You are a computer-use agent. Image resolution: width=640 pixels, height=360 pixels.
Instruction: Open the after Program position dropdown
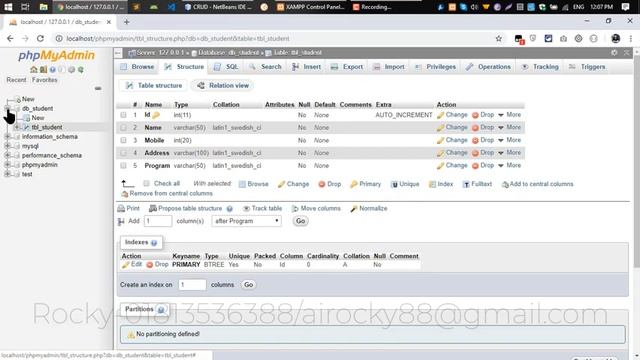pos(247,221)
